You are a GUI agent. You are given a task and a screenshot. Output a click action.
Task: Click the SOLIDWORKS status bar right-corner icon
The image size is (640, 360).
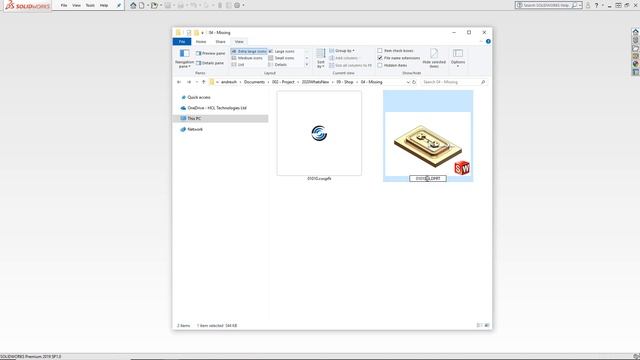[636, 356]
